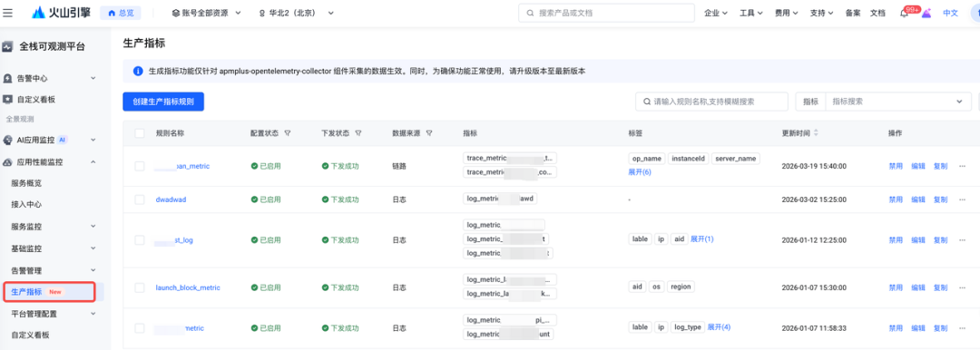Viewport: 980px width, 350px height.
Task: Click 展开(1) to expand tags
Action: point(701,238)
